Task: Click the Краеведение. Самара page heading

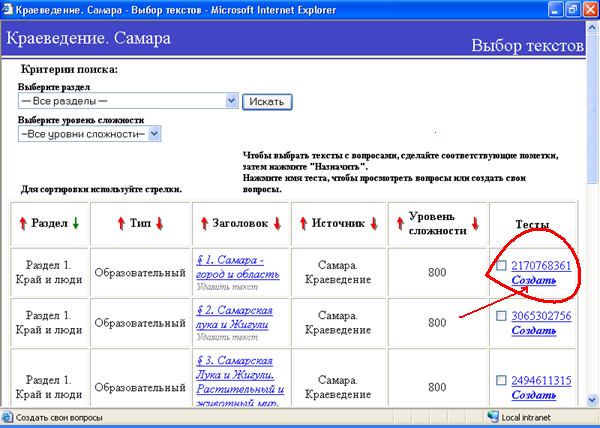Action: [89, 38]
